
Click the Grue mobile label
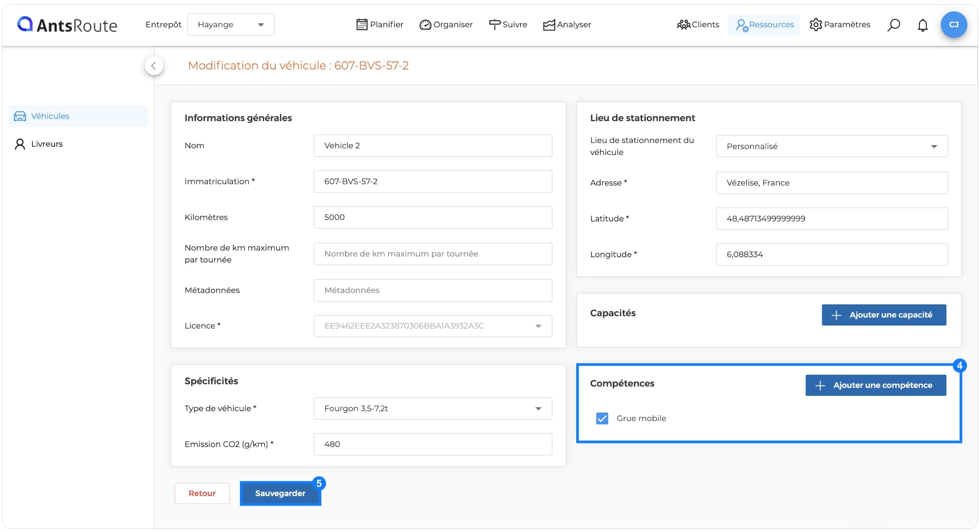(x=641, y=418)
